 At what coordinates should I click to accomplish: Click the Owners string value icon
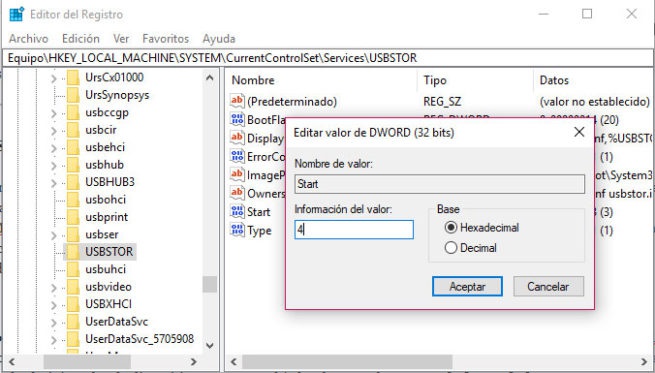coord(237,193)
